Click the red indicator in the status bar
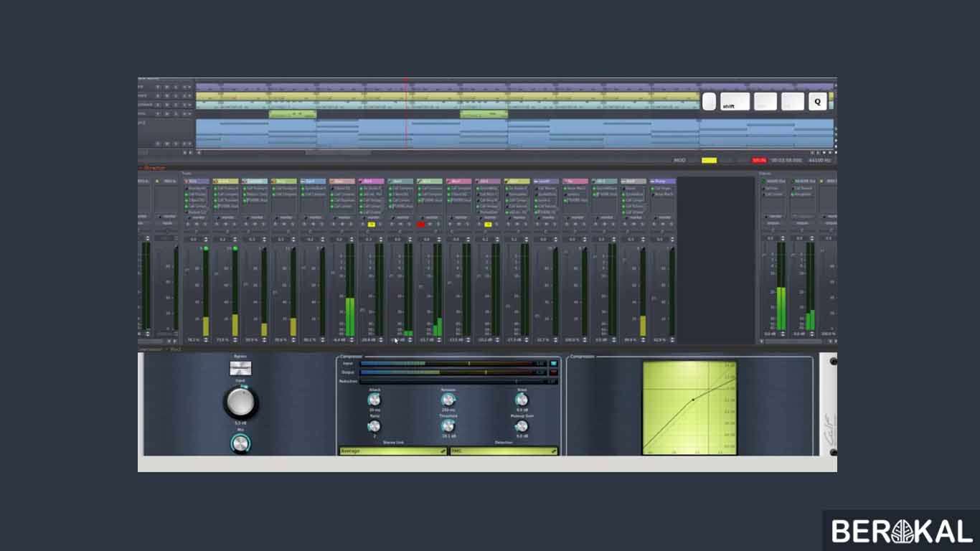 point(759,161)
